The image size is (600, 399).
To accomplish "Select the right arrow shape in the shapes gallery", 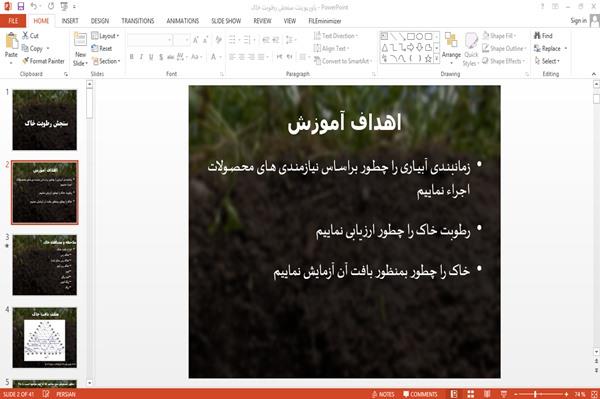I will click(x=411, y=47).
